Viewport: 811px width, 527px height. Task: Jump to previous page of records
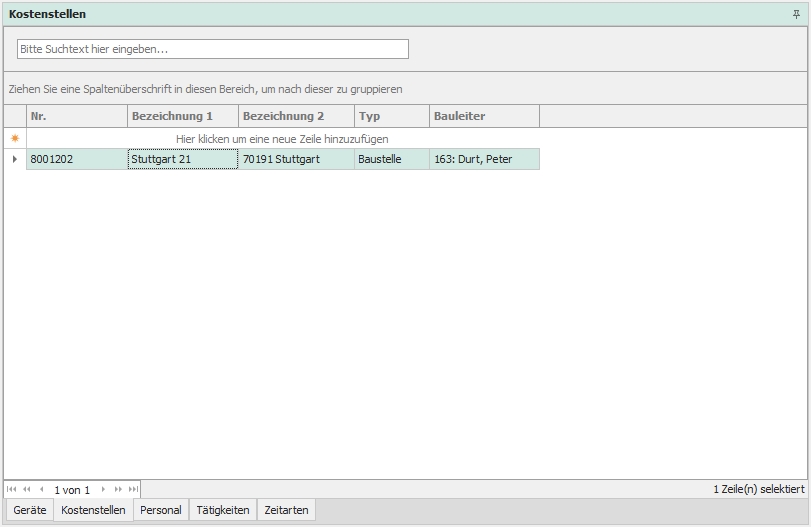click(27, 490)
